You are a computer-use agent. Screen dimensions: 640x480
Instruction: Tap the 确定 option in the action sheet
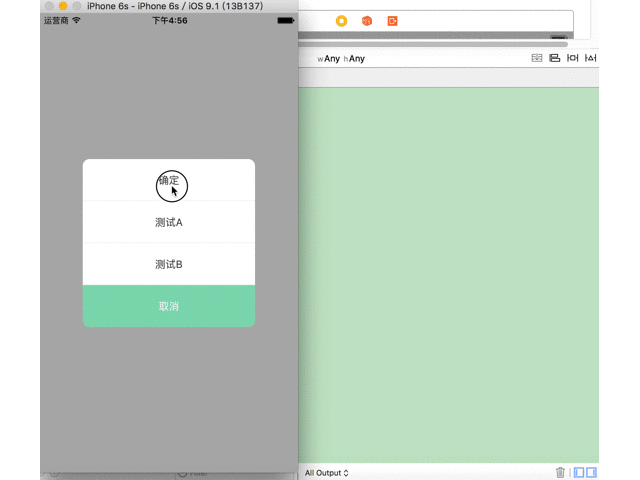[168, 180]
